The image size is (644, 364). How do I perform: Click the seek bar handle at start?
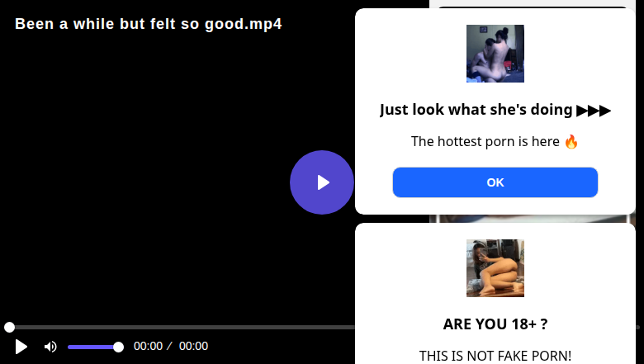tap(9, 327)
